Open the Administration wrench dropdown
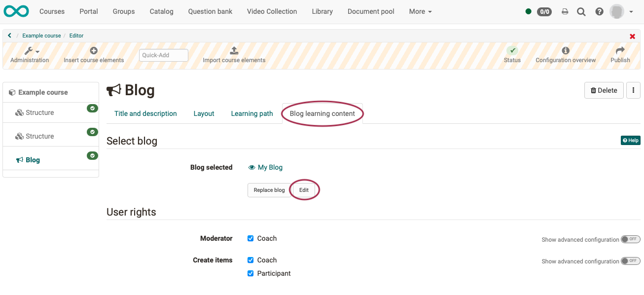Viewport: 644px width, 295px height. (x=32, y=51)
